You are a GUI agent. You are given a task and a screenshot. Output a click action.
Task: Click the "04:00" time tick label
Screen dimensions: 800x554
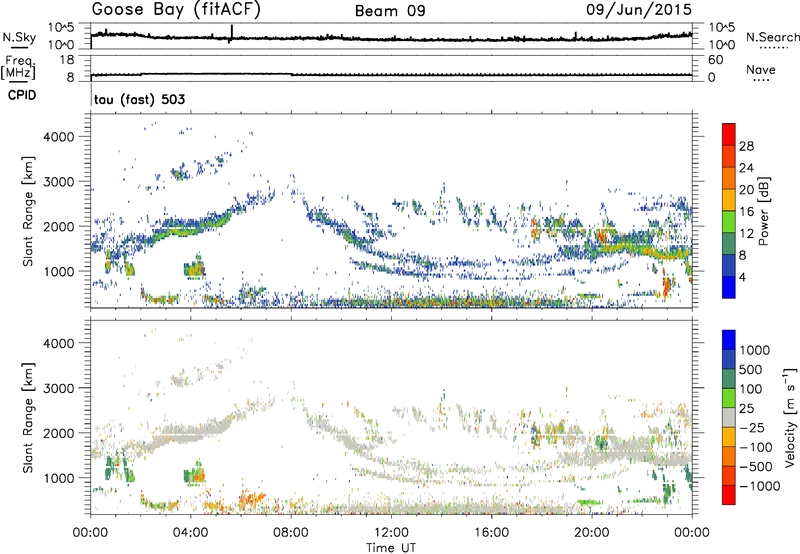click(190, 533)
